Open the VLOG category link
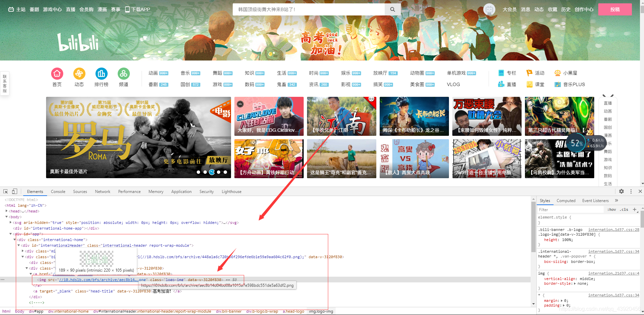 (453, 84)
